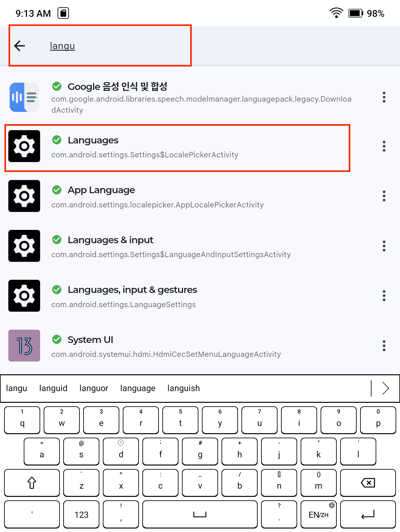Tap the backspace key
Viewport: 400px width, 532px height.
point(368,483)
